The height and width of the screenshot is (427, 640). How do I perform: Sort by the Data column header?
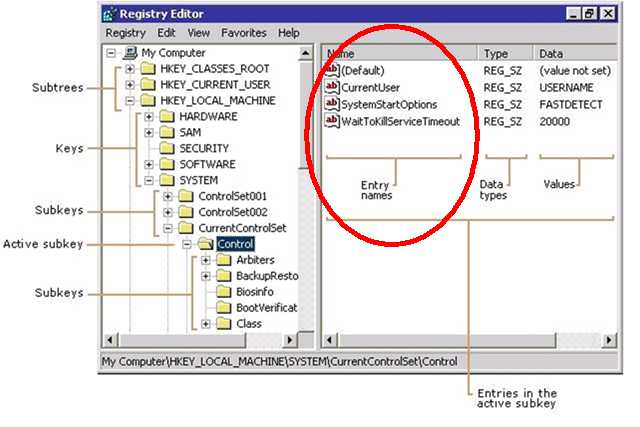pos(575,53)
